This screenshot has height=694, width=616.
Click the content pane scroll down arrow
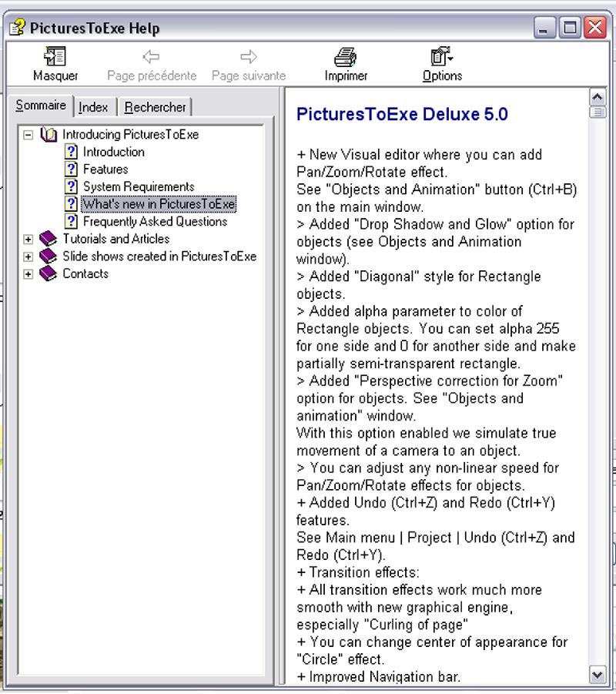[598, 675]
